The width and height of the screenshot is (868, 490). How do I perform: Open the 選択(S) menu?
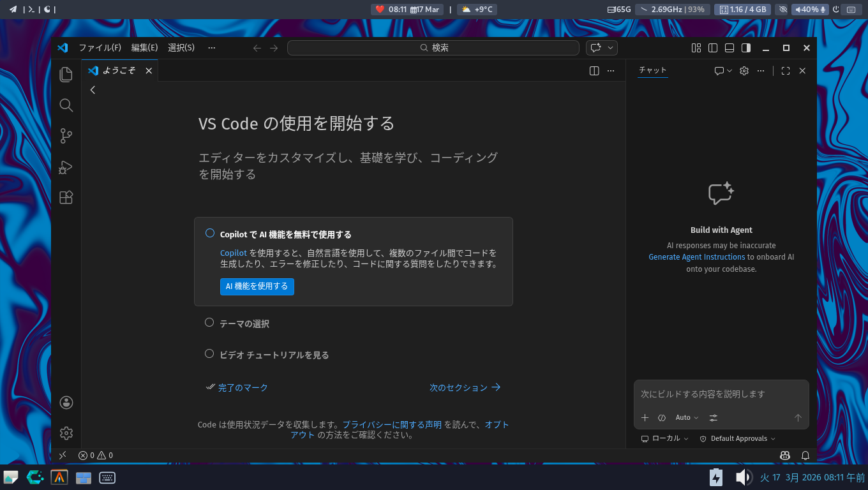pyautogui.click(x=181, y=48)
